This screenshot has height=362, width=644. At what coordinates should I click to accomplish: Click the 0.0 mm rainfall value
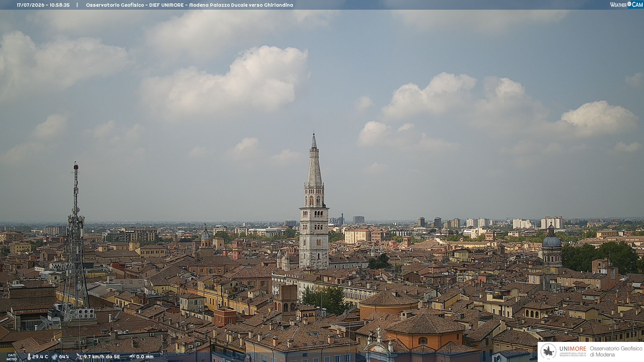(x=145, y=357)
